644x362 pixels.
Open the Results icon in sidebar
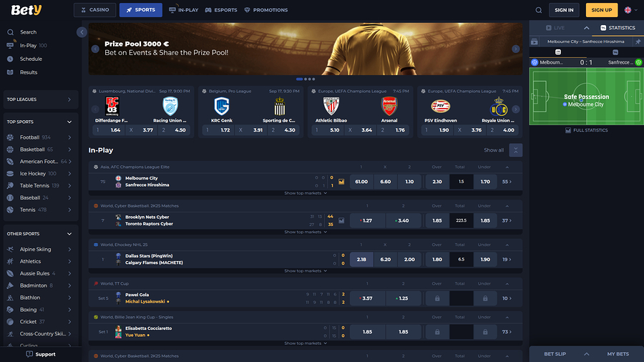[10, 72]
